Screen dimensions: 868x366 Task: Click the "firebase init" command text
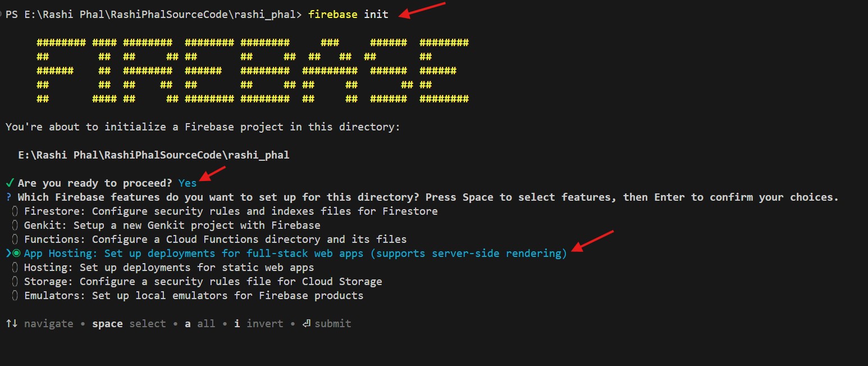[x=348, y=15]
